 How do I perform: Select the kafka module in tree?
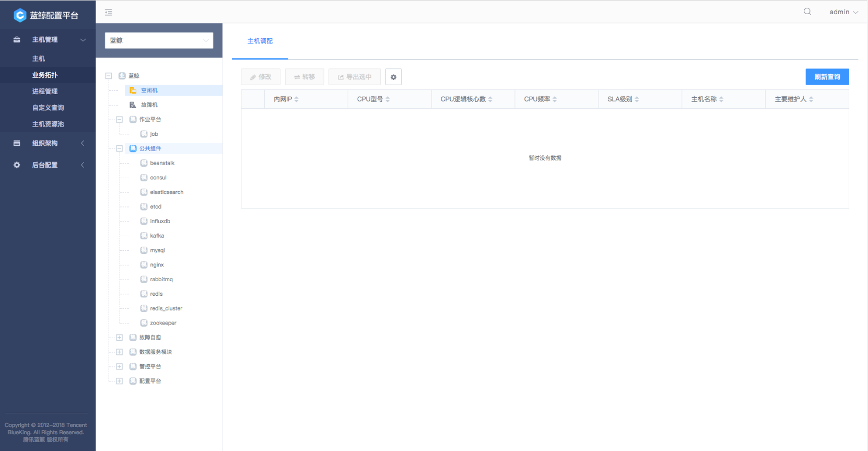tap(157, 236)
